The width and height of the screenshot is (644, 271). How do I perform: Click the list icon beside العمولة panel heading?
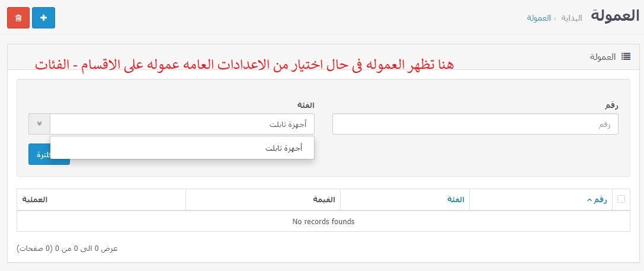click(x=626, y=57)
